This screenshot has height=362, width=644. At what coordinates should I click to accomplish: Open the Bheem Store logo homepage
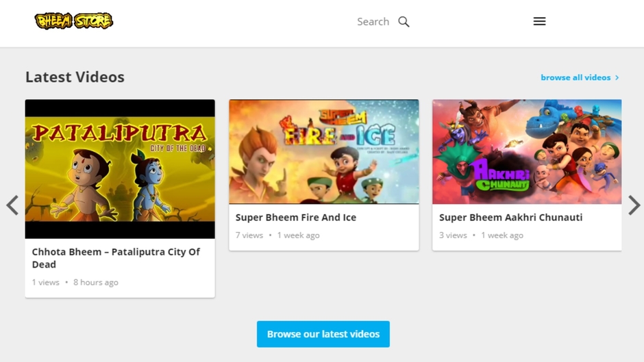pyautogui.click(x=74, y=21)
